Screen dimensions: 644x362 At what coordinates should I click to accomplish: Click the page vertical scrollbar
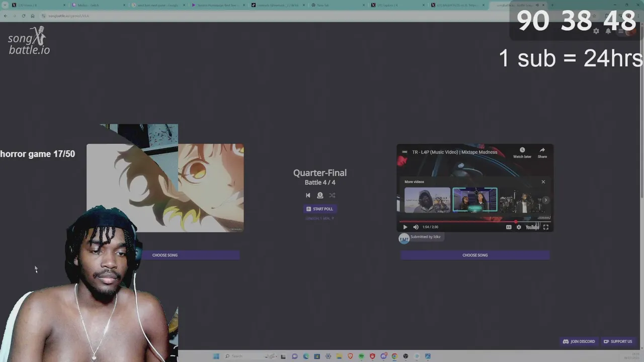click(x=642, y=111)
